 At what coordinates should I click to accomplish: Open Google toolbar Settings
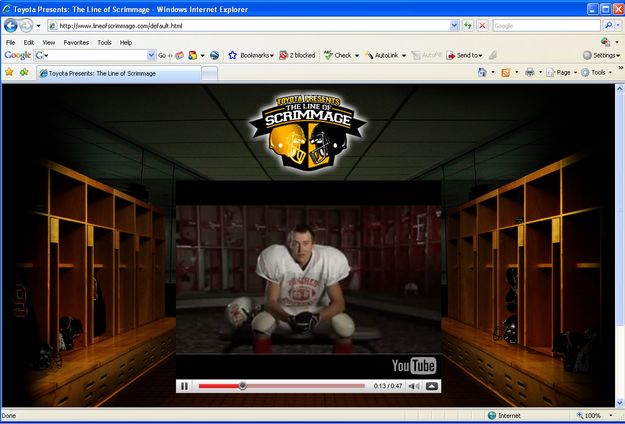tap(601, 55)
